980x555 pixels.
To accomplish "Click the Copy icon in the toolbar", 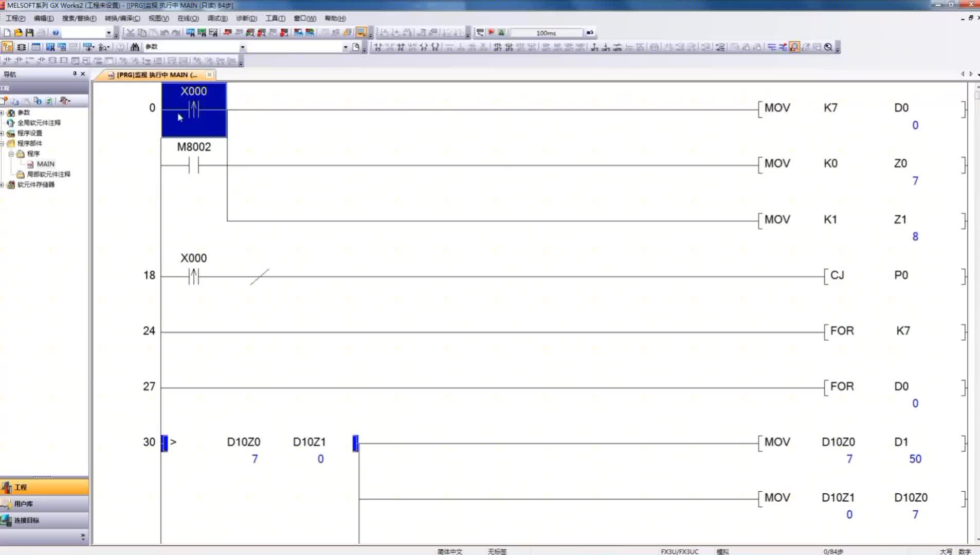I will 142,32.
